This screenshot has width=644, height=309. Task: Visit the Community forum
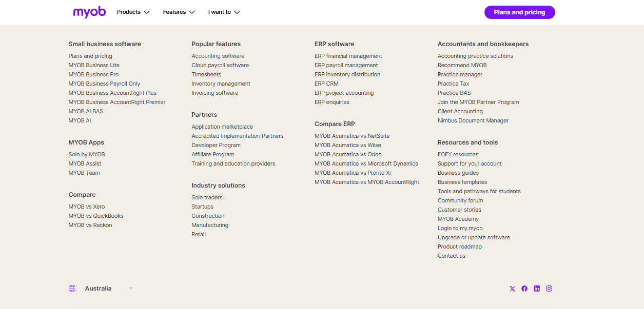tap(460, 200)
